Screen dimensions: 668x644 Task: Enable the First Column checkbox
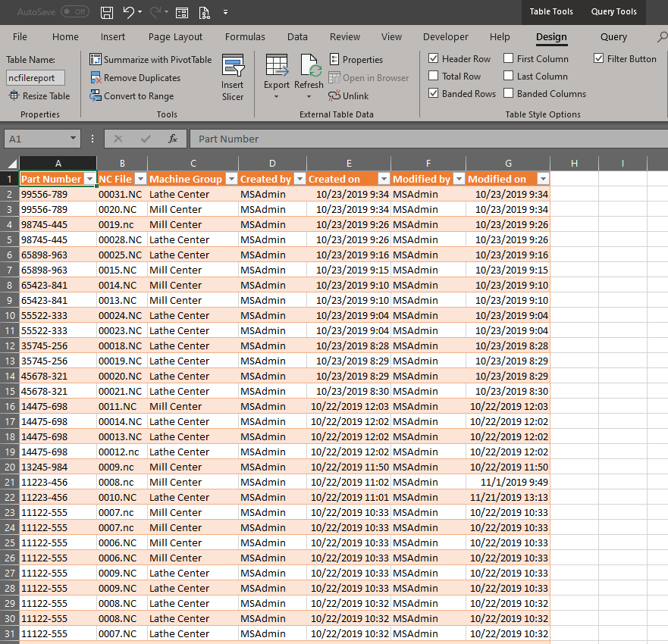508,58
